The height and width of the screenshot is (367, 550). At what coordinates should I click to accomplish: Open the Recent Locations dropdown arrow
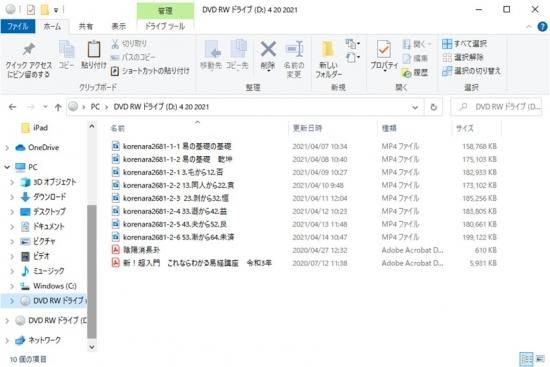tap(45, 107)
